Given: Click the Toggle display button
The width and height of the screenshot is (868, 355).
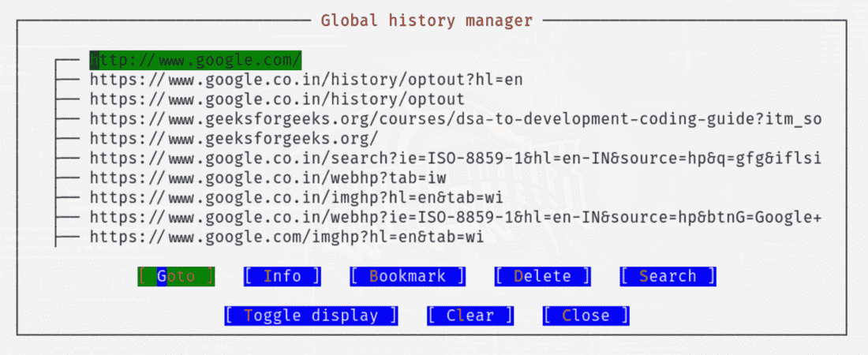Looking at the screenshot, I should tap(311, 316).
